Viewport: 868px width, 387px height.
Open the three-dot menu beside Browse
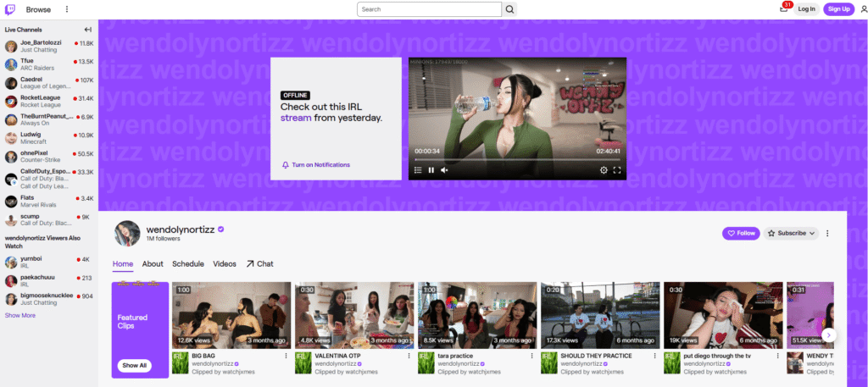pyautogui.click(x=67, y=9)
